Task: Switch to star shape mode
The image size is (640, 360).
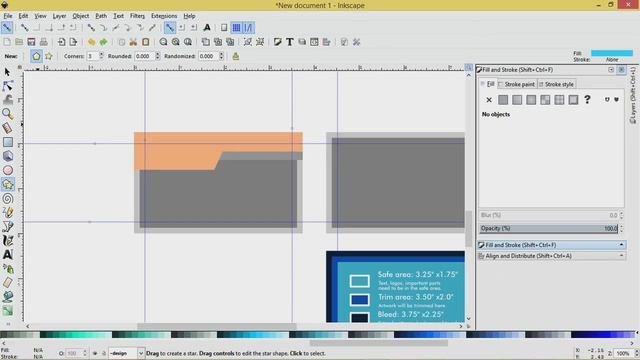Action: [49, 56]
